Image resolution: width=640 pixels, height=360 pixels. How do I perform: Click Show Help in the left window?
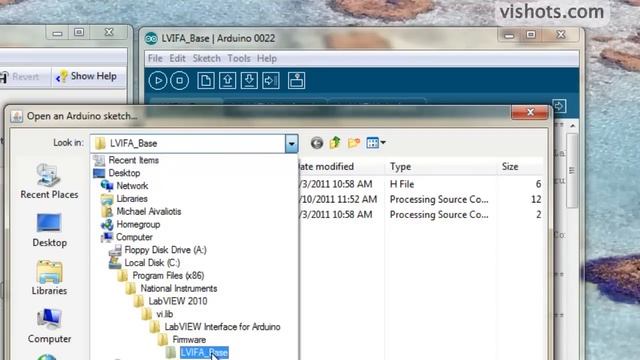pos(86,76)
